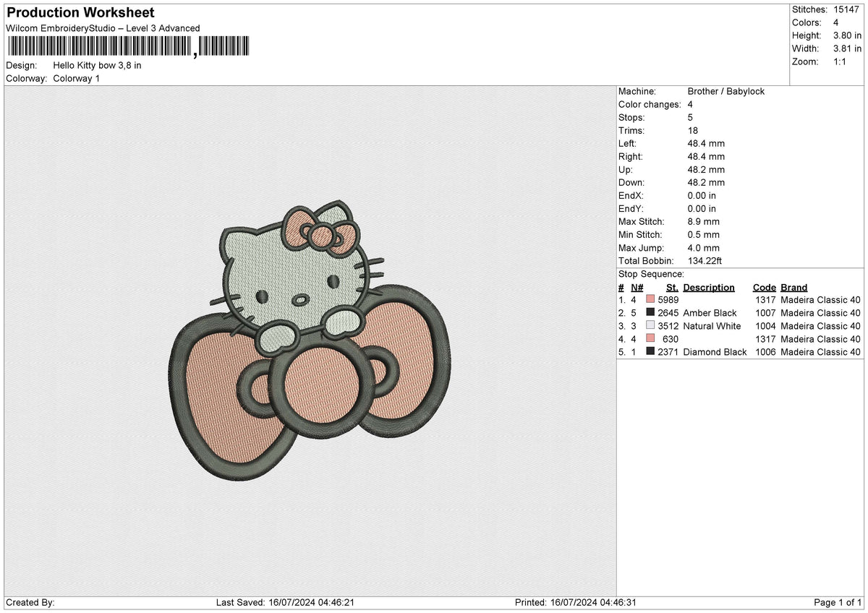868x613 pixels.
Task: Click the Amber Black color swatch
Action: (650, 313)
